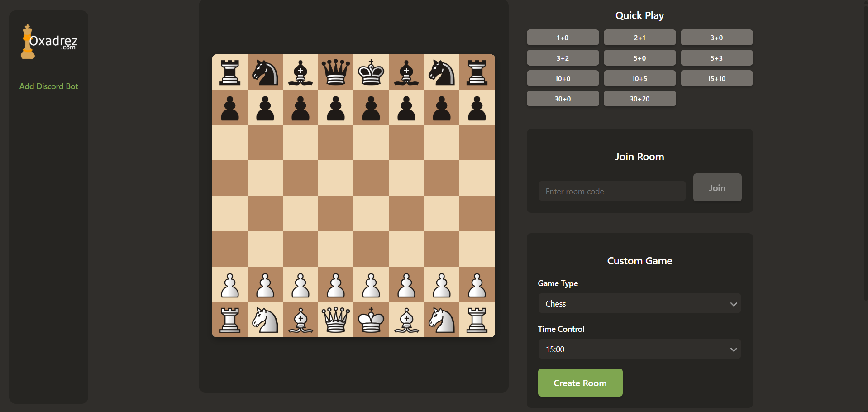Choose the 3+2 quick play option

pyautogui.click(x=563, y=58)
